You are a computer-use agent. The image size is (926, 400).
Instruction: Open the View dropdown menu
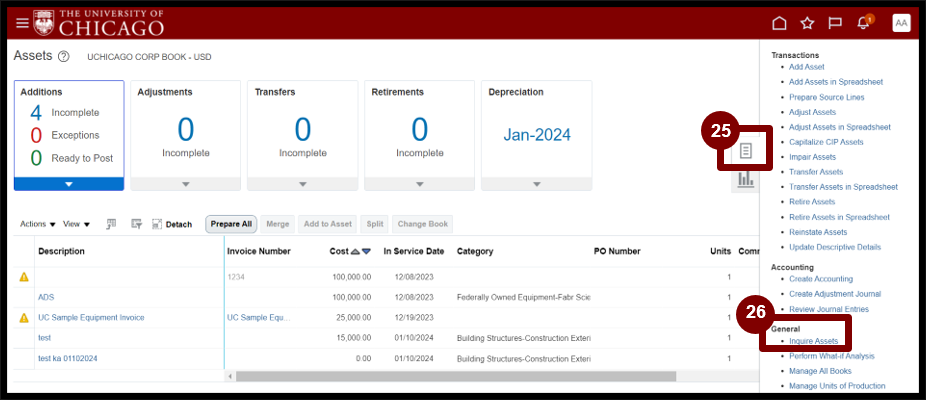tap(77, 225)
